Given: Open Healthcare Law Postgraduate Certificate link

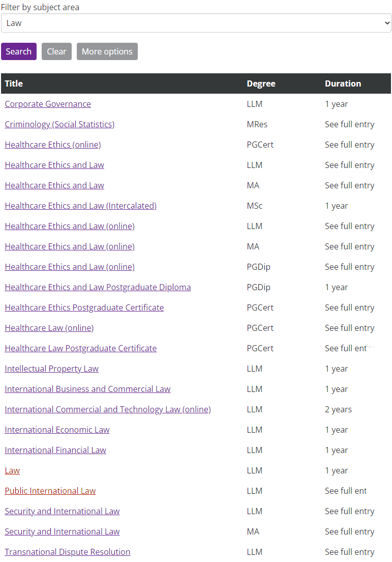Looking at the screenshot, I should [81, 348].
